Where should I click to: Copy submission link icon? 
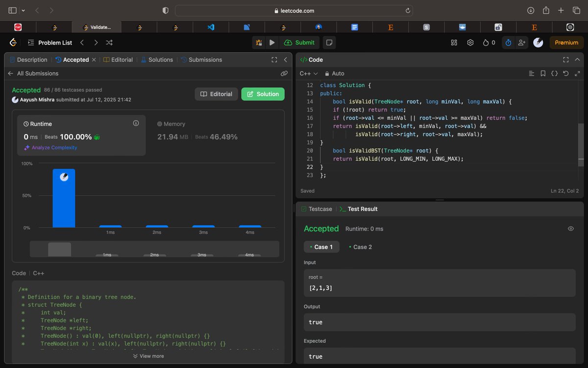pyautogui.click(x=284, y=74)
